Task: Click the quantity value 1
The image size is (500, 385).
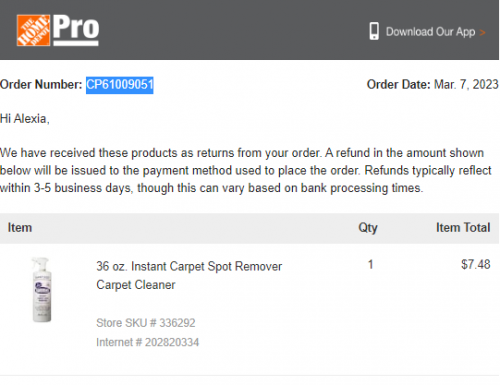Action: (370, 265)
